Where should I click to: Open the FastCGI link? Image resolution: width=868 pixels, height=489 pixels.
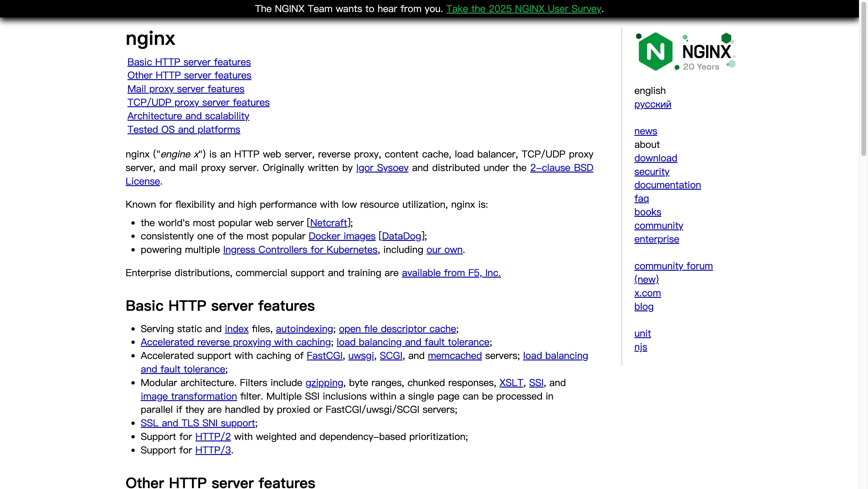tap(325, 356)
